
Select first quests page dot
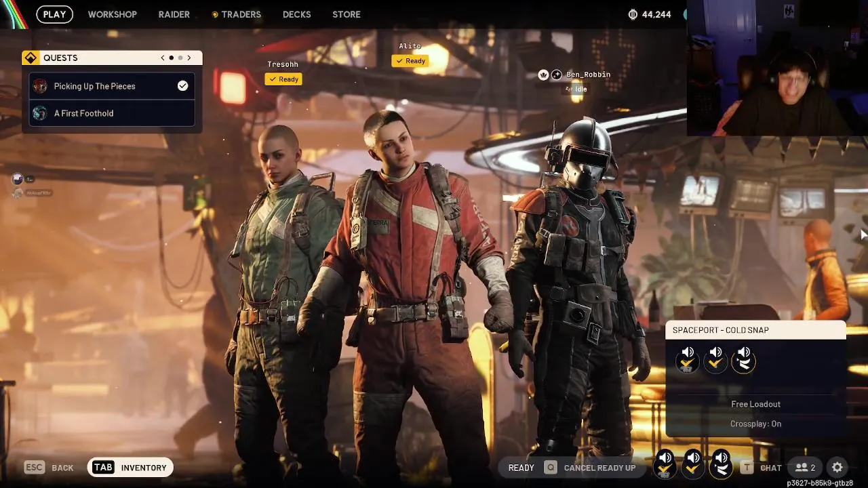coord(172,58)
